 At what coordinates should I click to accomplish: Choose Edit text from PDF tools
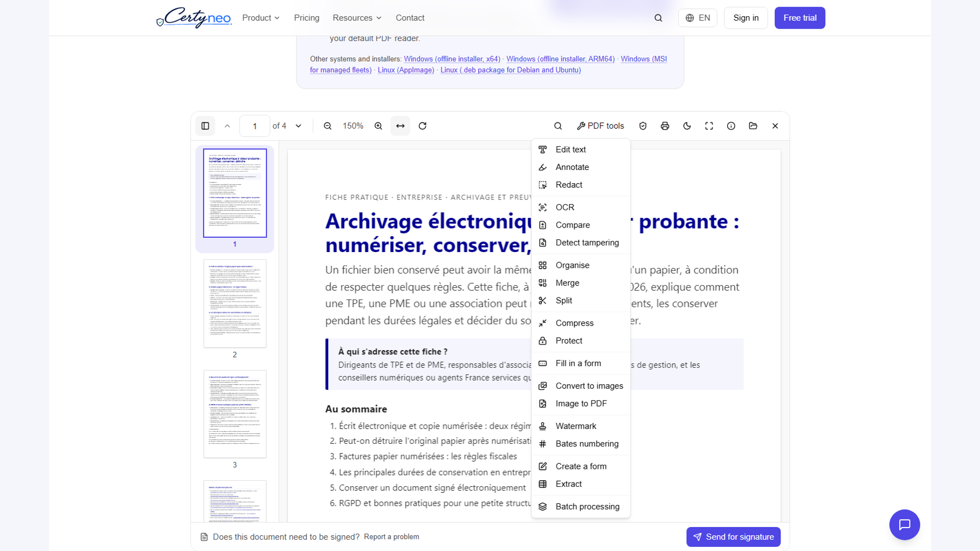click(x=581, y=149)
